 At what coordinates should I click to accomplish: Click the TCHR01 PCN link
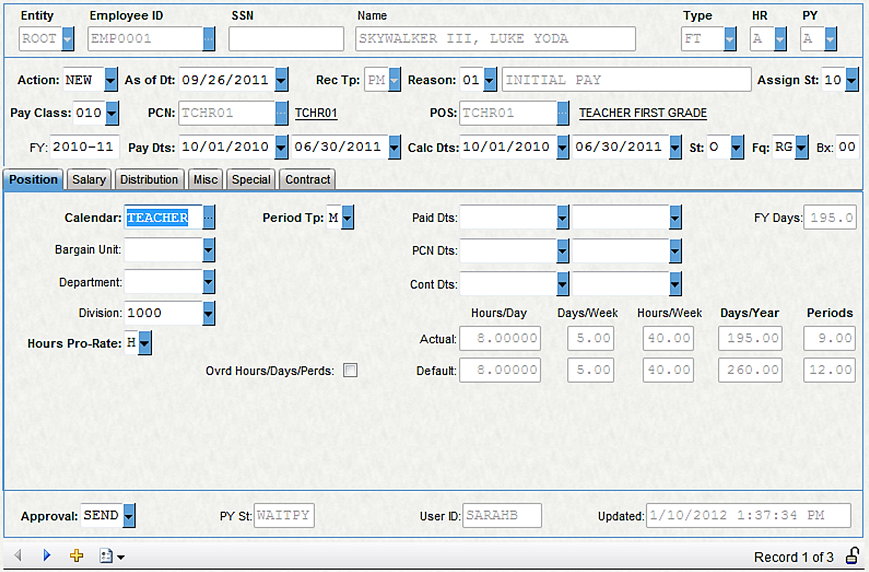315,113
